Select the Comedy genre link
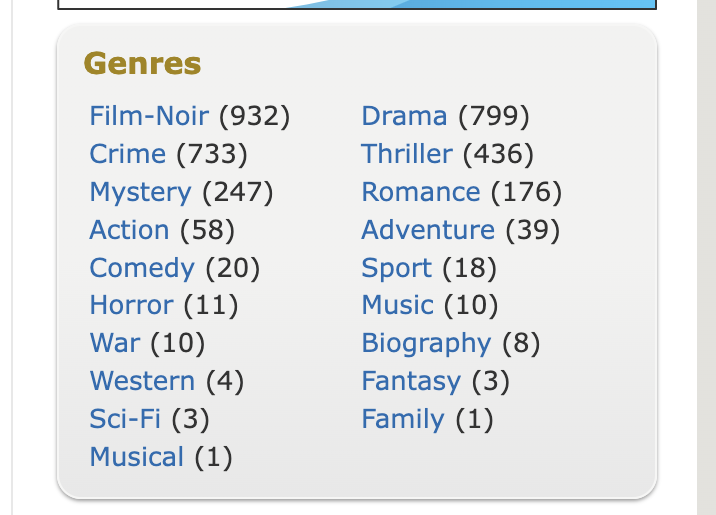 pyautogui.click(x=142, y=268)
